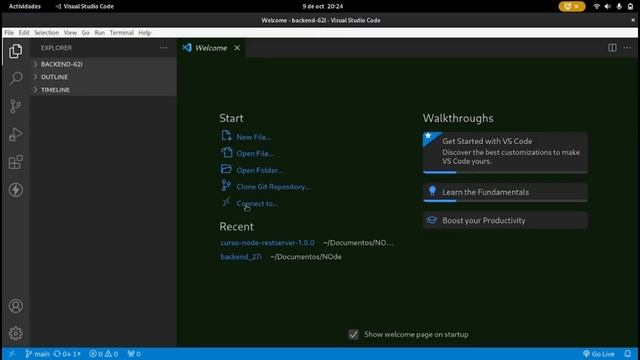Open the Source Control view icon

point(16,106)
